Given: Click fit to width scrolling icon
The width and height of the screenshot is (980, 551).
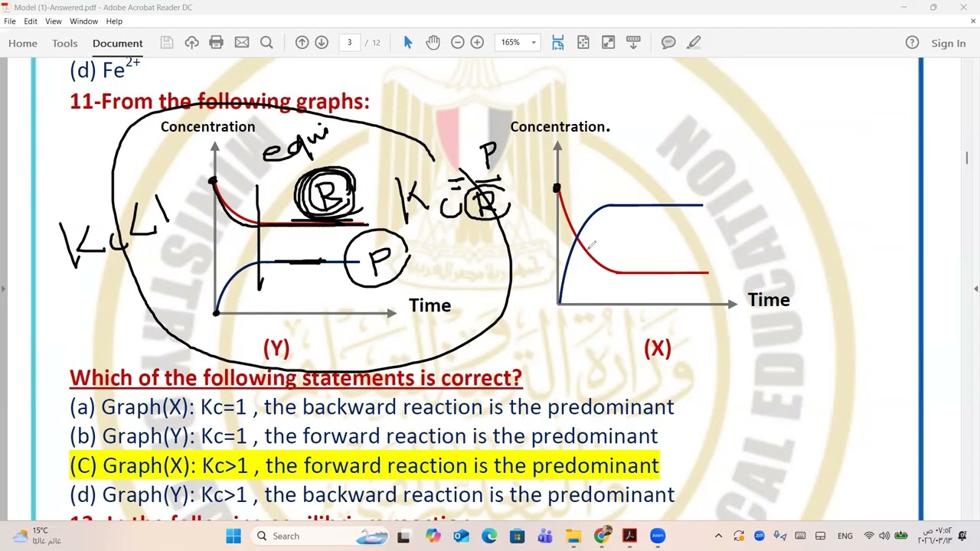Looking at the screenshot, I should click(557, 43).
